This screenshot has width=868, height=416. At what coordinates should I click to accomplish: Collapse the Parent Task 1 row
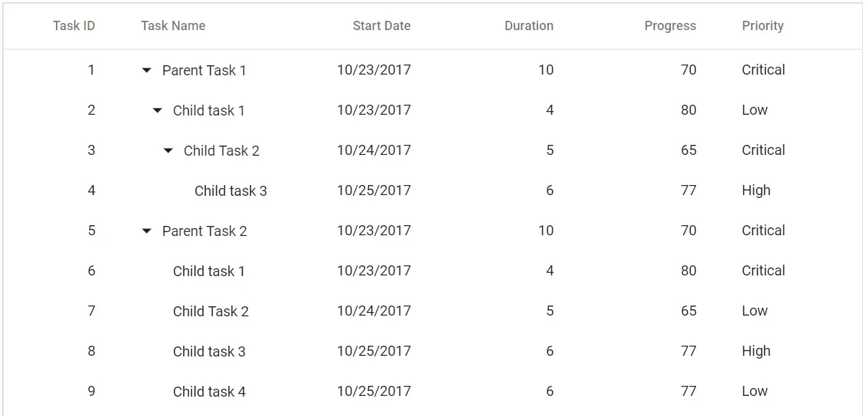[x=146, y=70]
